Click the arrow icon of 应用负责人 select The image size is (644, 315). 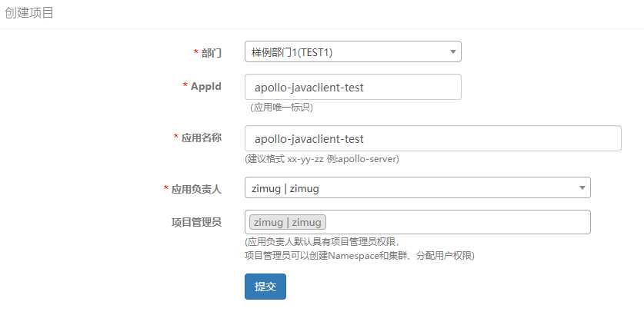click(x=582, y=188)
